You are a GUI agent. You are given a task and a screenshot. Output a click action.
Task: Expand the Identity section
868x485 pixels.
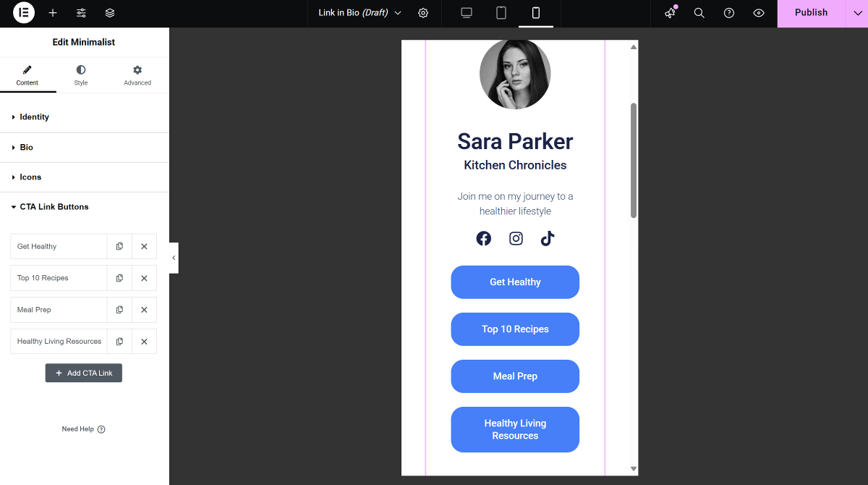click(x=34, y=117)
